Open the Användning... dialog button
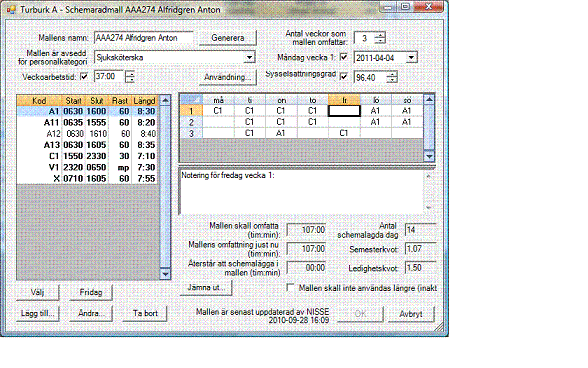Image resolution: width=588 pixels, height=368 pixels. pyautogui.click(x=228, y=77)
